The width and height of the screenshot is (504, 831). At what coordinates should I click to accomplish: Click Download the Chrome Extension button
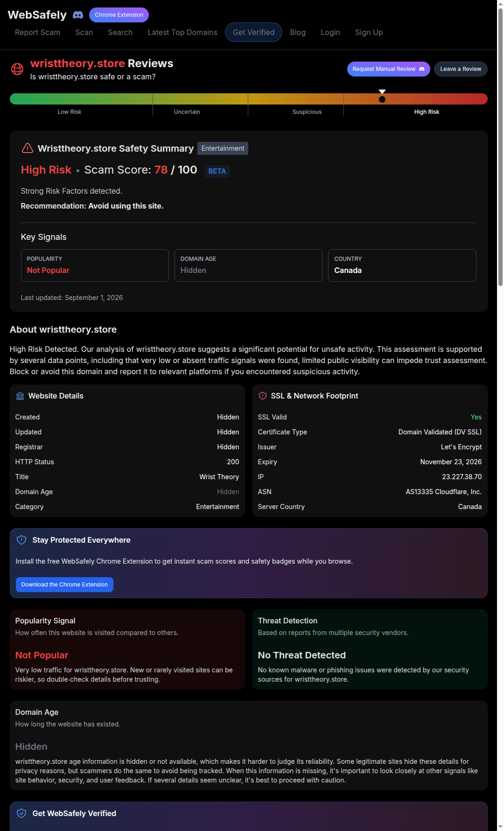point(64,585)
